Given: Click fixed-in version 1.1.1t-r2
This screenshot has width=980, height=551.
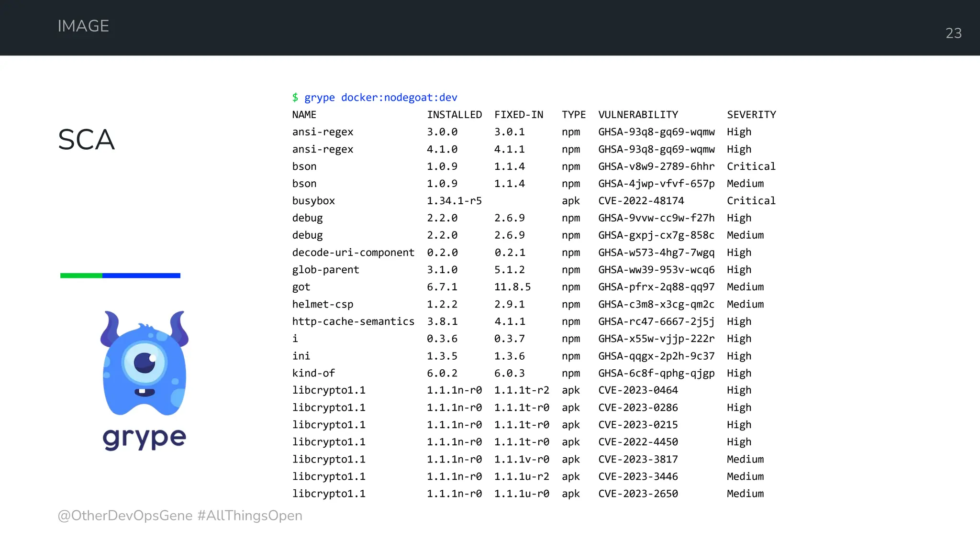Looking at the screenshot, I should pyautogui.click(x=522, y=390).
